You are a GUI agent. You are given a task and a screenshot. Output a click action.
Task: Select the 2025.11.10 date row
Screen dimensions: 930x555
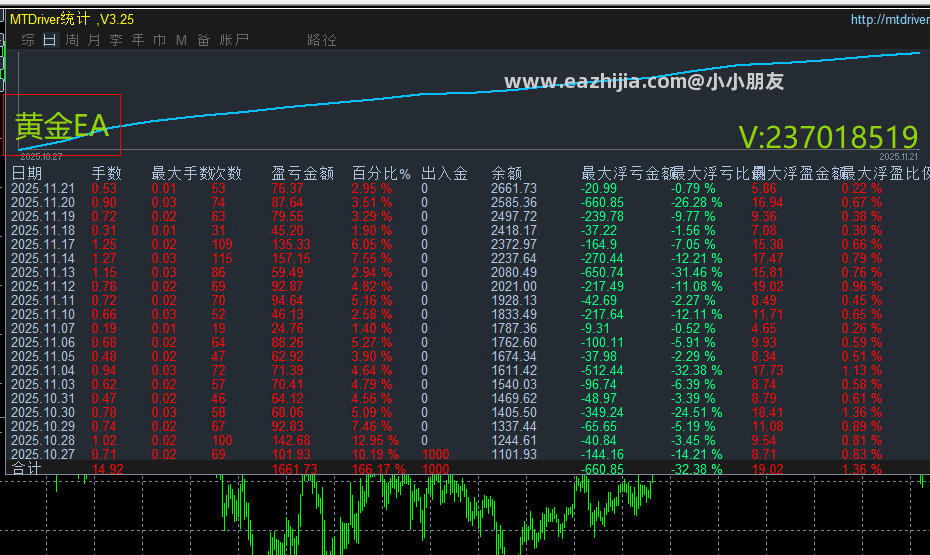coord(43,314)
